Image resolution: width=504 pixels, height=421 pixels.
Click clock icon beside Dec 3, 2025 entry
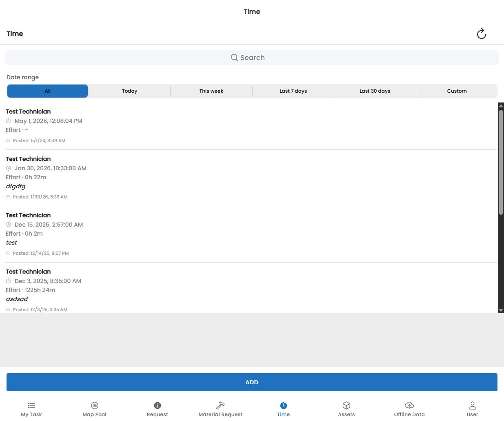[9, 281]
